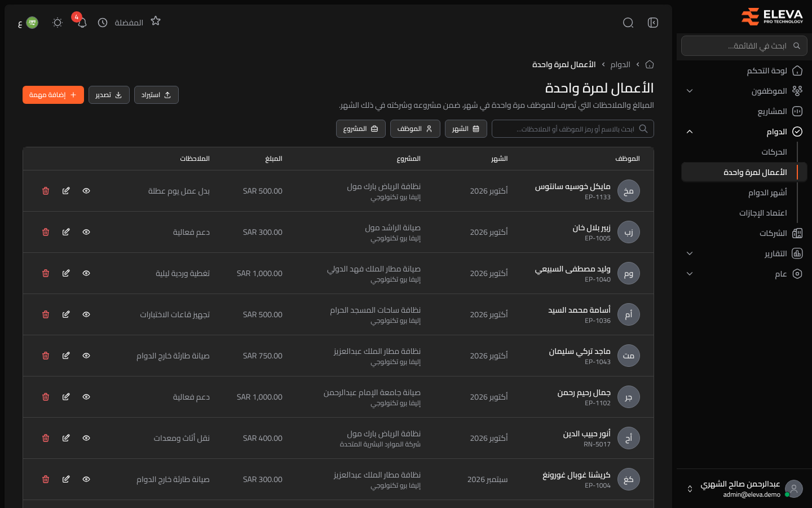
Task: Open the user account switcher chevrons
Action: [x=690, y=489]
